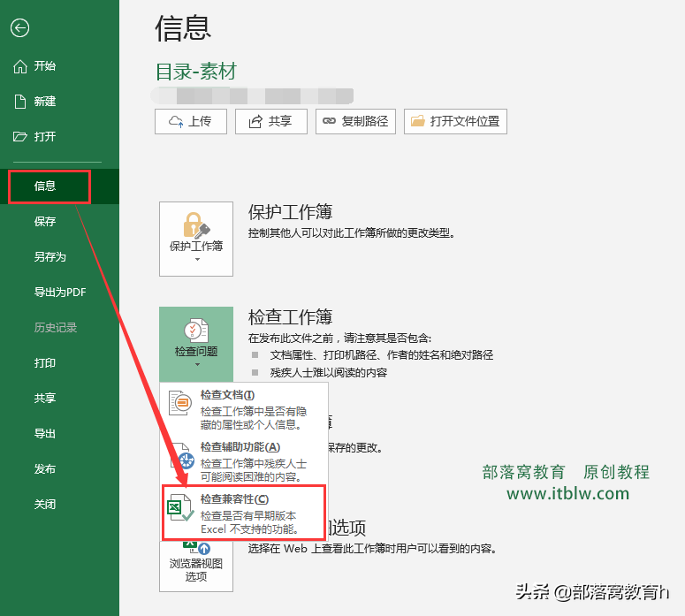Click the 检查文档 inspect document icon
This screenshot has height=616, width=685.
180,403
